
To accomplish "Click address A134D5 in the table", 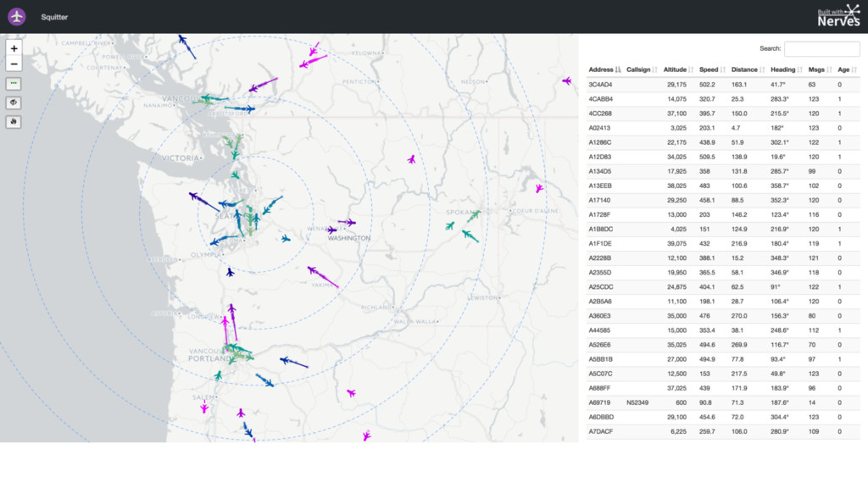I will (x=600, y=171).
